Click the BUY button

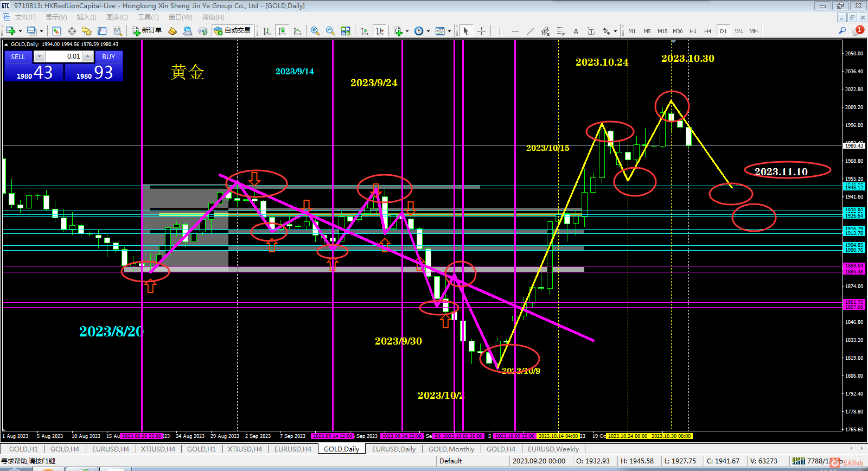108,56
